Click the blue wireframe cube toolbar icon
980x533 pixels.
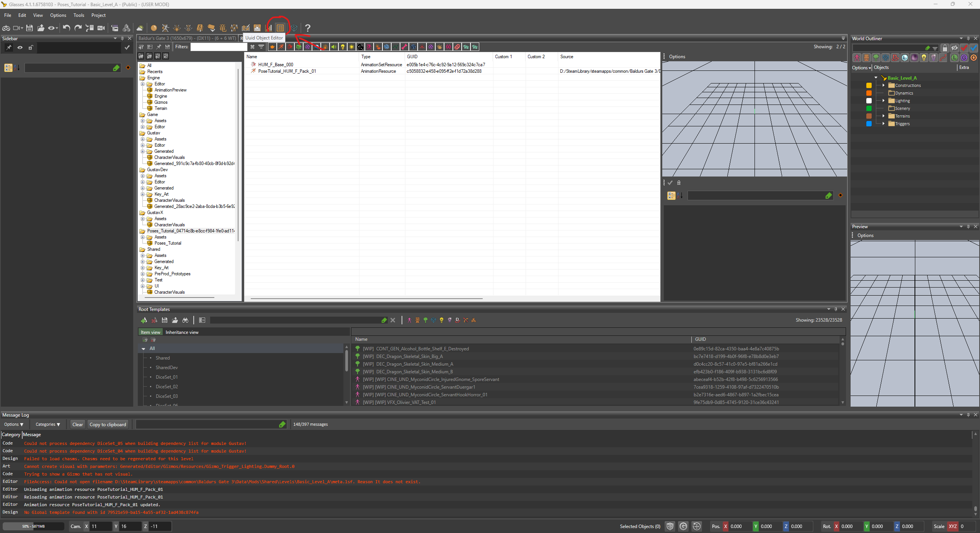[294, 28]
